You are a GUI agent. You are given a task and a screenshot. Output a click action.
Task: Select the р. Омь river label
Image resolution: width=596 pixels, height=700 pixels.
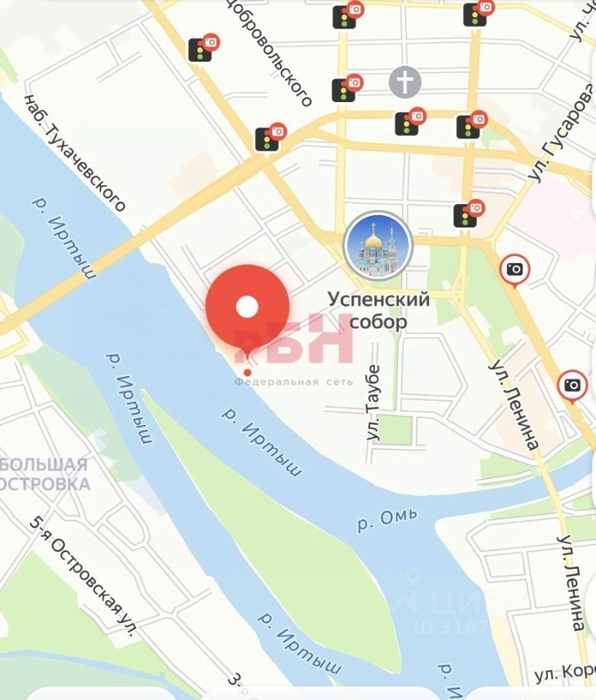click(x=388, y=520)
